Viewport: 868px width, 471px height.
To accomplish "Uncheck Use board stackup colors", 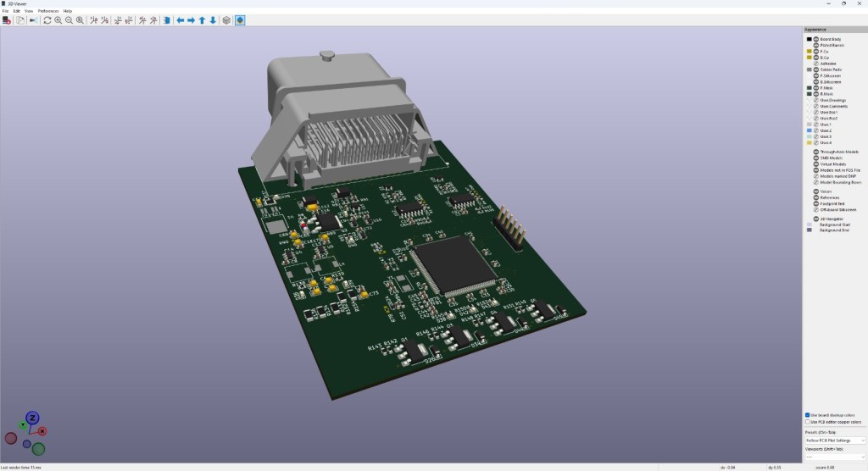I will [x=808, y=415].
